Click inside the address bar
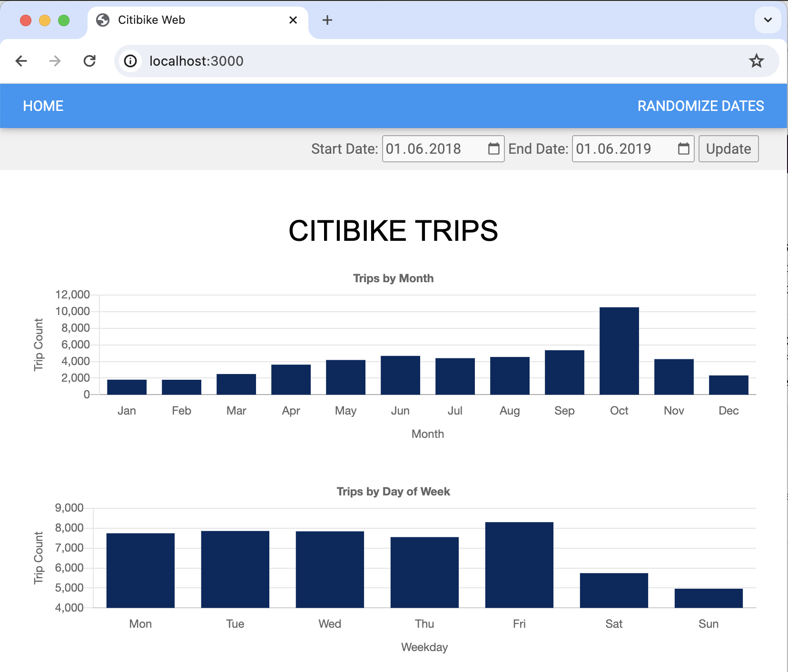Viewport: 788px width, 672px height. tap(333, 61)
